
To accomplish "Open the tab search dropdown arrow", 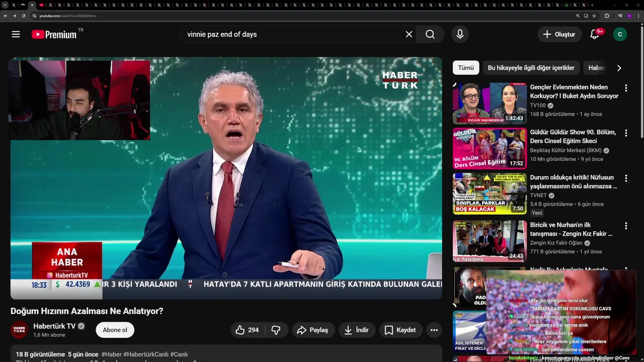I will pyautogui.click(x=5, y=5).
